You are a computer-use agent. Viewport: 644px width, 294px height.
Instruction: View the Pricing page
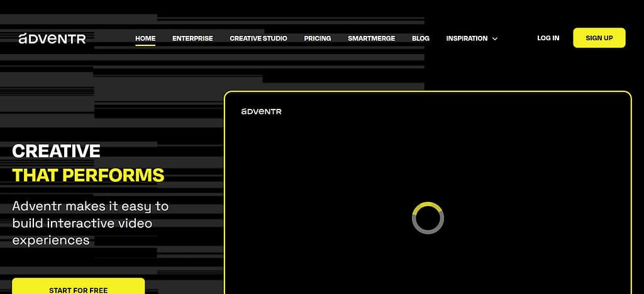[x=318, y=38]
